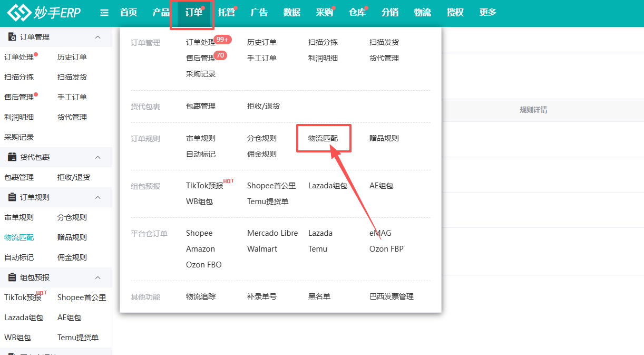644x355 pixels.
Task: Select 订单处理 in the dropdown panel
Action: coord(201,42)
